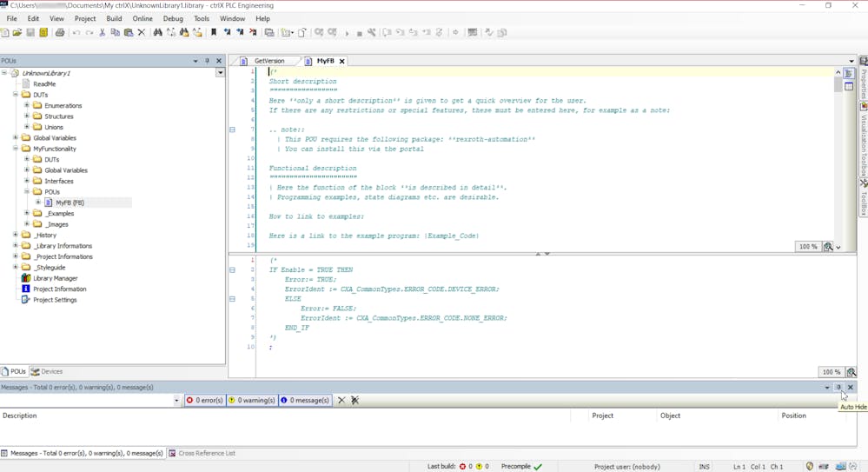Click the Toggle Bookmark toolbar icon
This screenshot has width=868, height=472.
pos(214,33)
